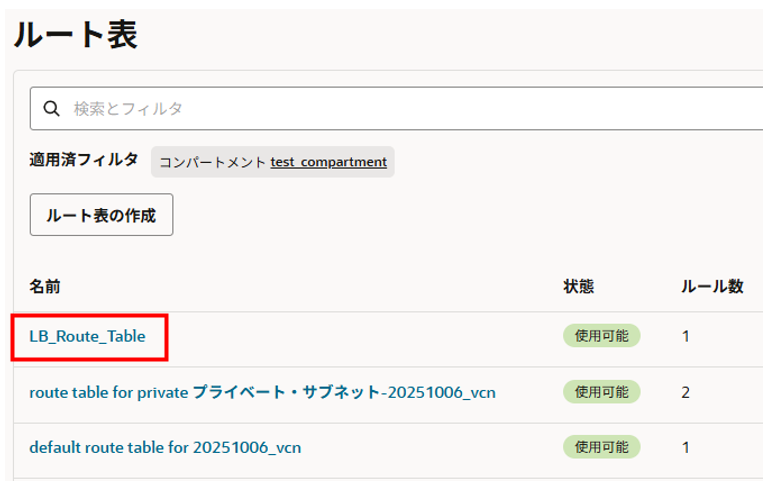The image size is (770, 484).
Task: Click the ルート表の作成 button
Action: [x=101, y=215]
